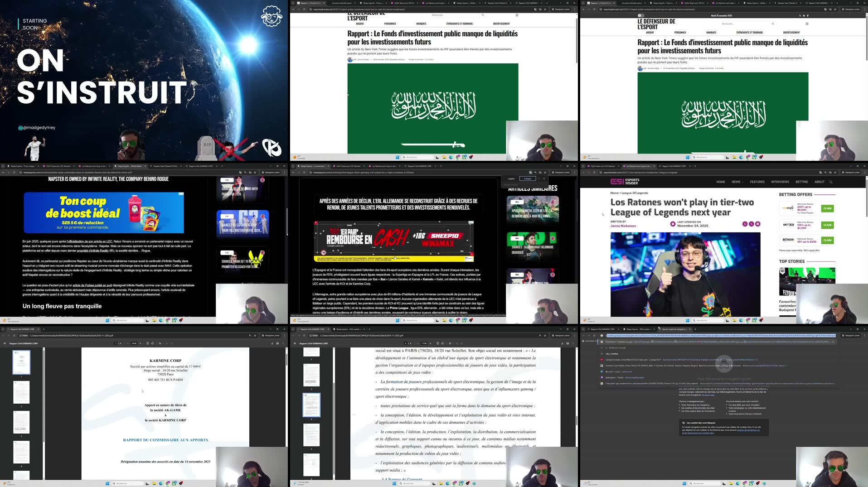Open the translate popup options arrow
This screenshot has height=487, width=868.
pyautogui.click(x=539, y=178)
